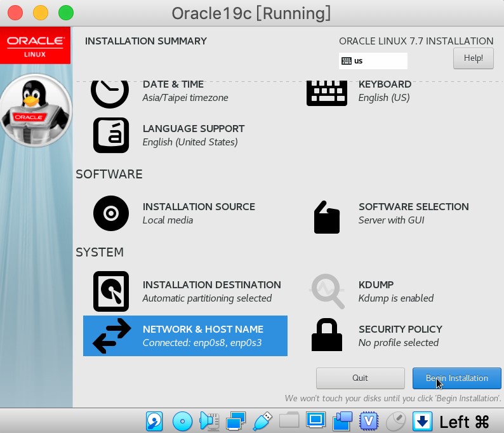
Task: Click VirtualBox USB devices status icon
Action: pyautogui.click(x=262, y=421)
